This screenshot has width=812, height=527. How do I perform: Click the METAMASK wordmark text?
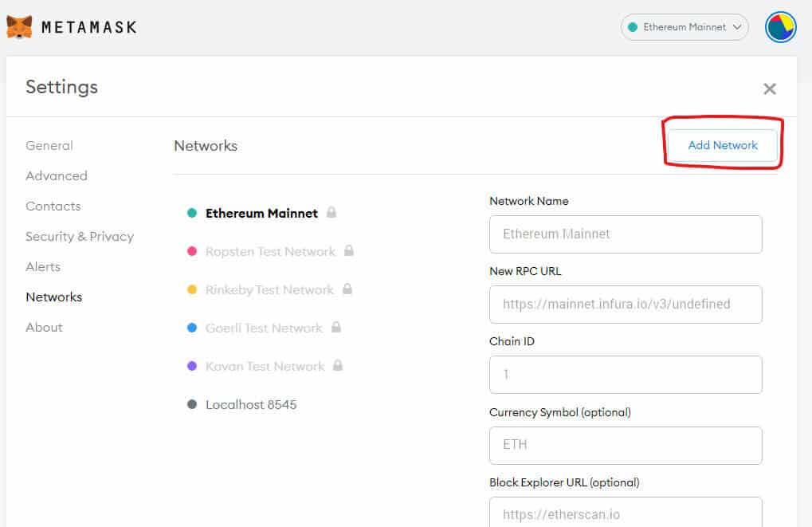coord(89,27)
